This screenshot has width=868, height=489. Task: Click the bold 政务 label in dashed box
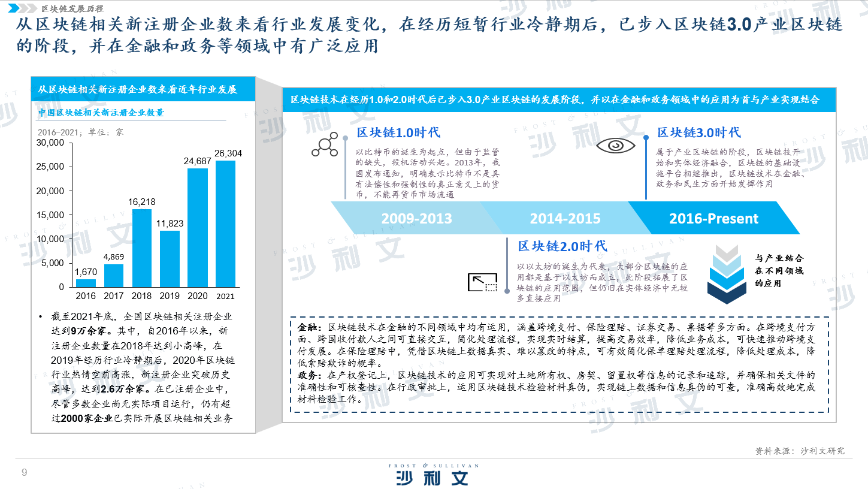pyautogui.click(x=310, y=375)
